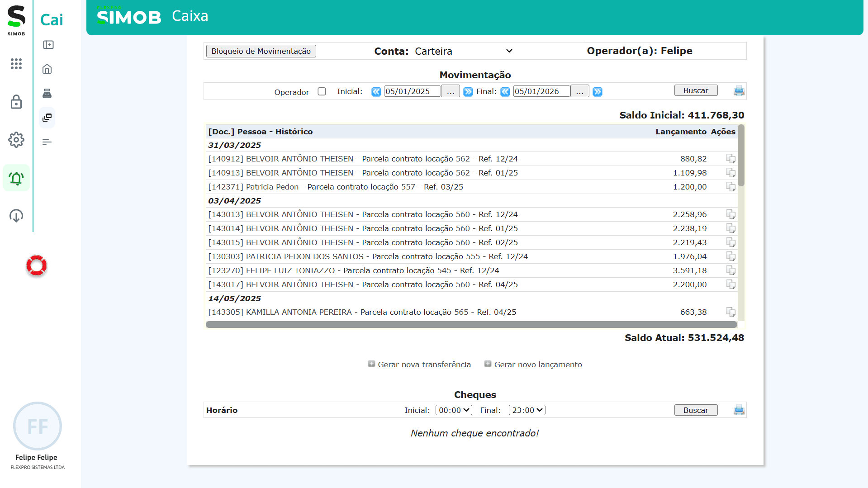The width and height of the screenshot is (868, 488).
Task: Click Buscar in the Movimentação filter
Action: tap(696, 90)
